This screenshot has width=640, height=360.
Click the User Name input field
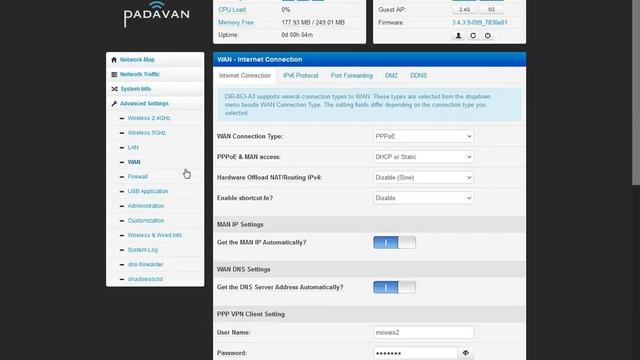point(423,333)
